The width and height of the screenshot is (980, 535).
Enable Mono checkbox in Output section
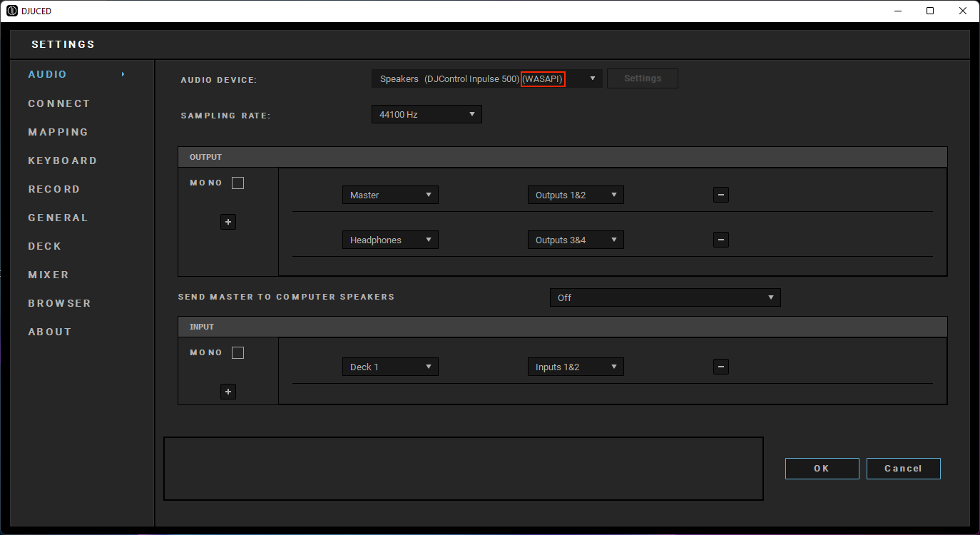point(238,183)
